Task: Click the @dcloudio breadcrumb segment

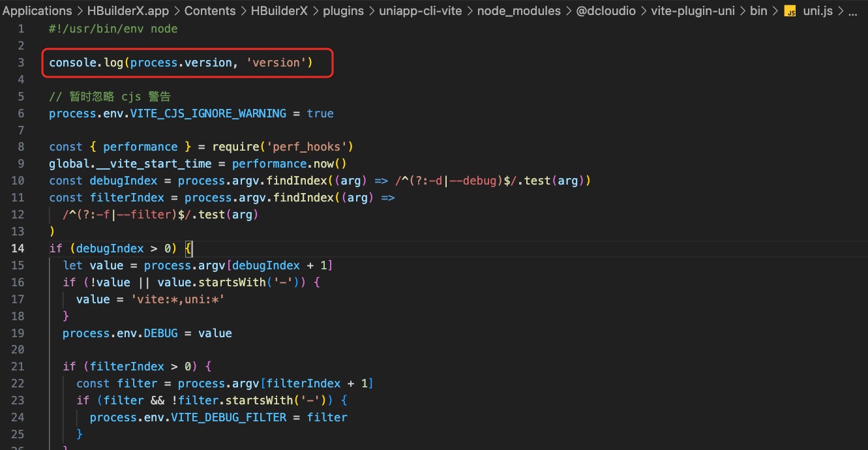Action: pyautogui.click(x=606, y=11)
